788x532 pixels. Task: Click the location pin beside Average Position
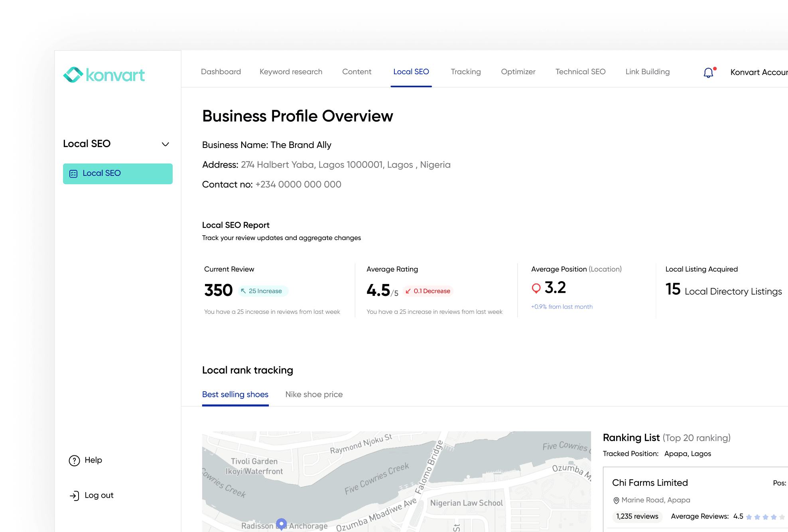click(536, 288)
